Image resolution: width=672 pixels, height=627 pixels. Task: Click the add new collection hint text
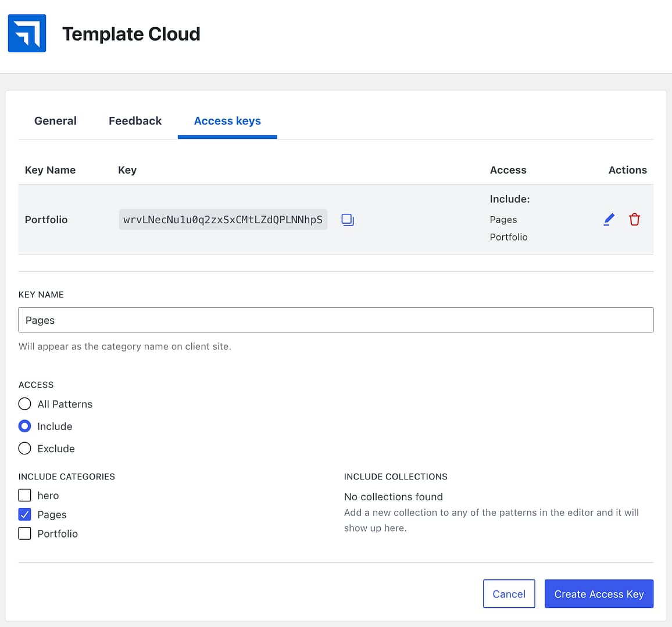click(491, 520)
